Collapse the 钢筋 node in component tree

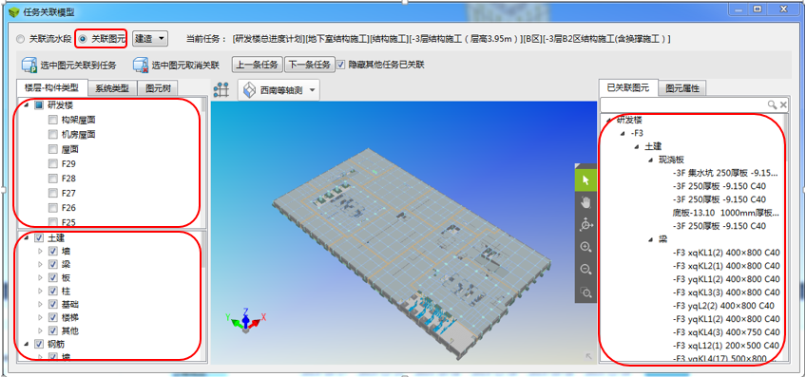26,344
